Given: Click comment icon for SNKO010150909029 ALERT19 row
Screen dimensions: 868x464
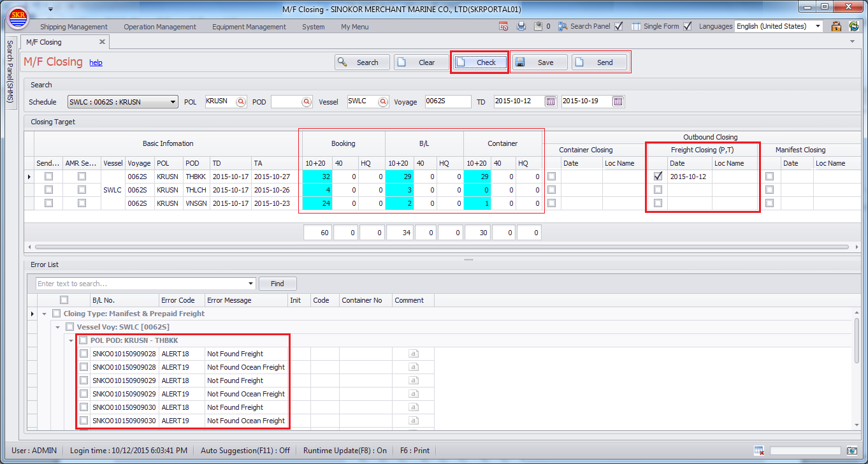Looking at the screenshot, I should [x=414, y=394].
